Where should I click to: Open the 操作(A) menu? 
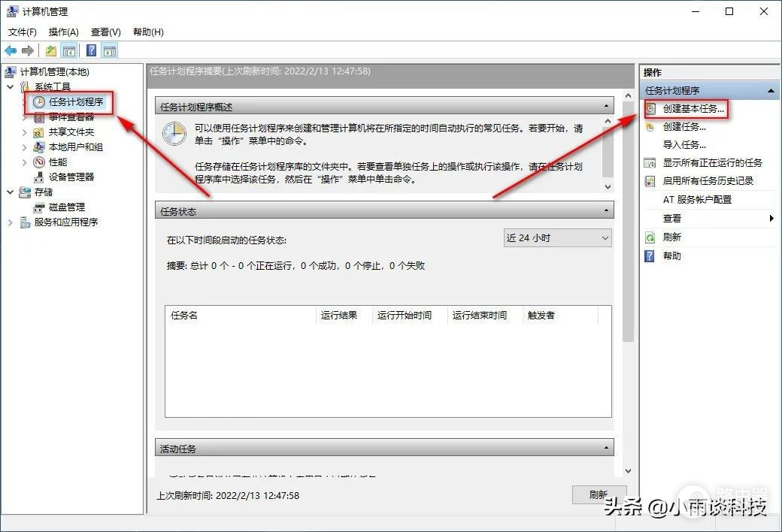click(x=64, y=32)
